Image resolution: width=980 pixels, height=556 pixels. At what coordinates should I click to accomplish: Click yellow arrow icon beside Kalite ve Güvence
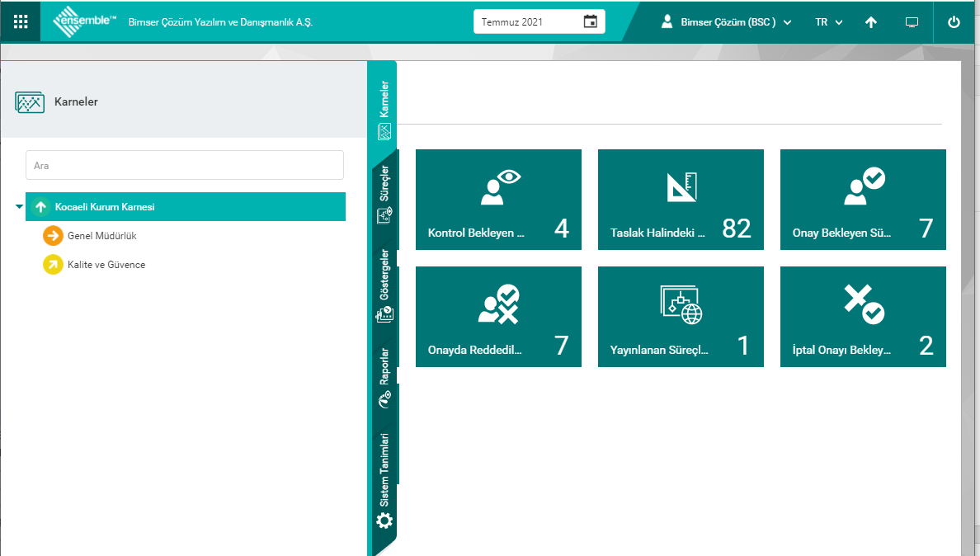[53, 265]
